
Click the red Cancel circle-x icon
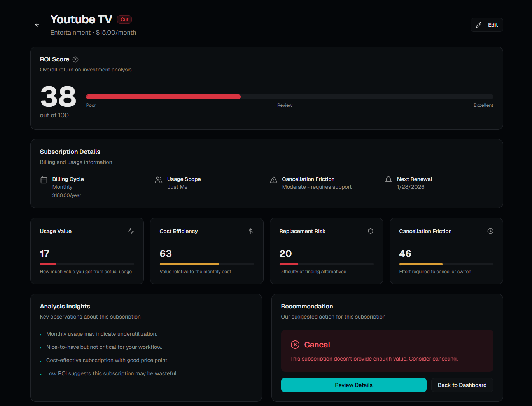295,345
